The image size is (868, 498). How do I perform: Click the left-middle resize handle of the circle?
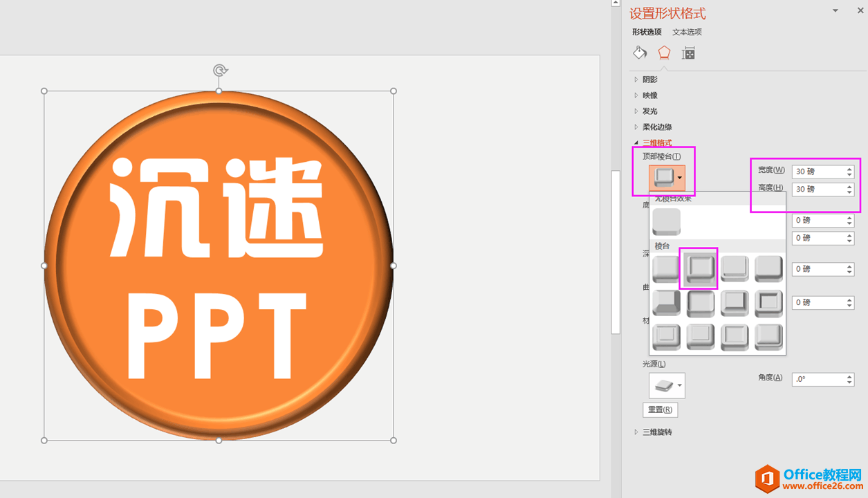coord(44,266)
